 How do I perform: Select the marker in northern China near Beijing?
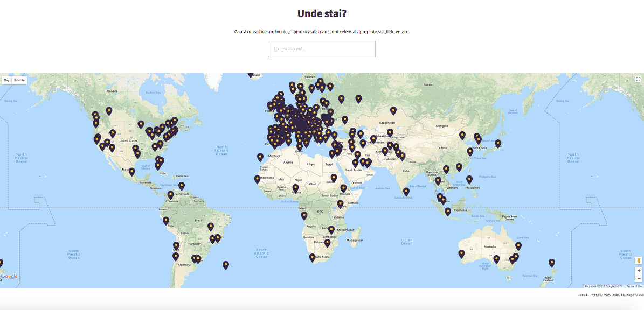[x=462, y=135]
